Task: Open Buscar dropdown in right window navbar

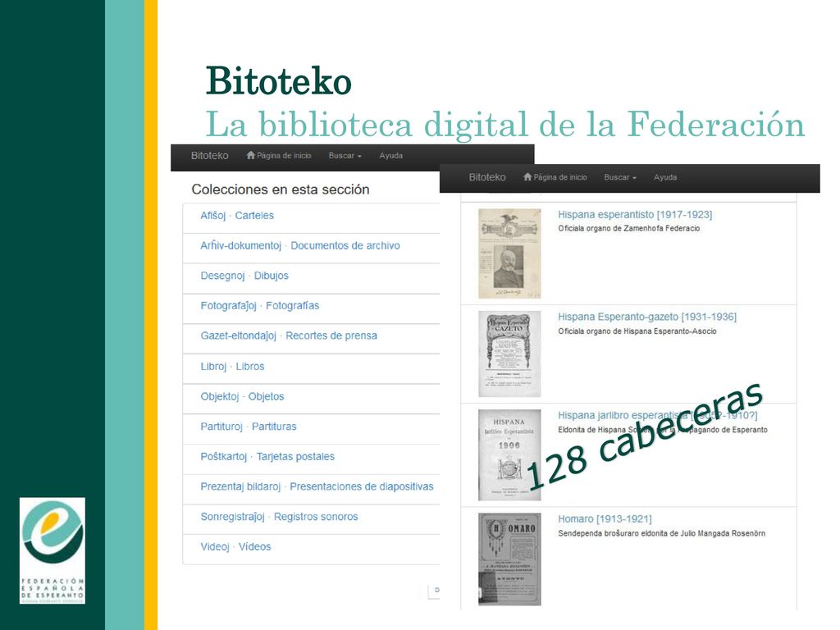Action: tap(620, 177)
